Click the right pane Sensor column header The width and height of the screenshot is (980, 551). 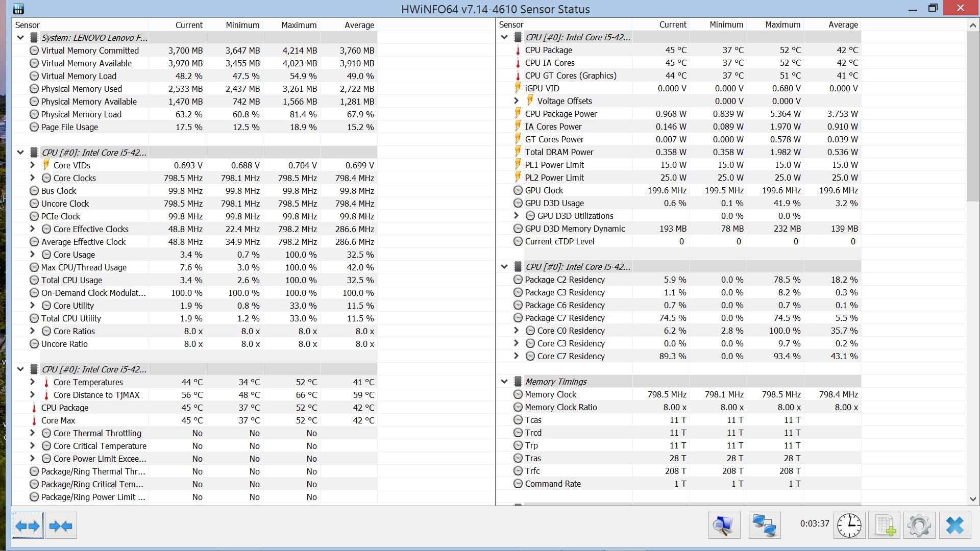pos(564,24)
